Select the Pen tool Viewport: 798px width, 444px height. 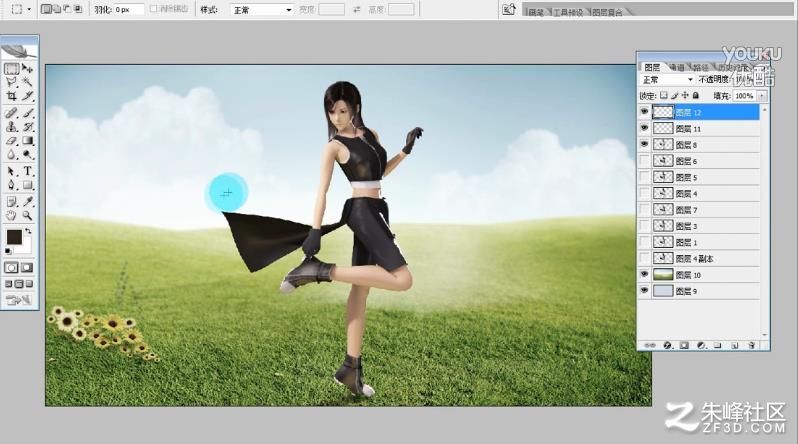[12, 185]
